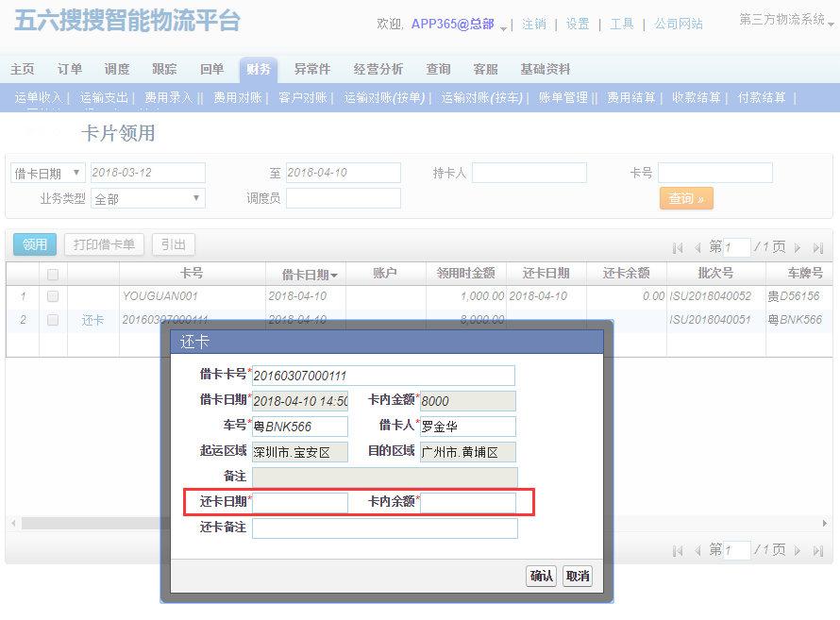The width and height of the screenshot is (840, 620).
Task: Click the 确认 button in dialog
Action: 542,576
